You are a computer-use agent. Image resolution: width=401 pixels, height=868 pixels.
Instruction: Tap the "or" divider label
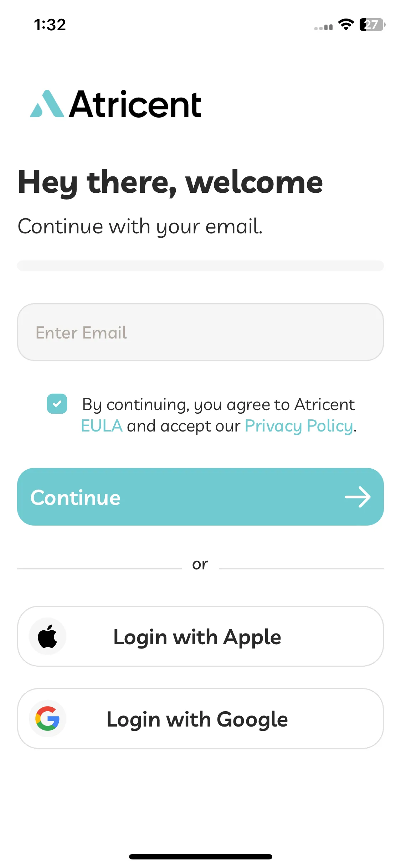point(200,564)
